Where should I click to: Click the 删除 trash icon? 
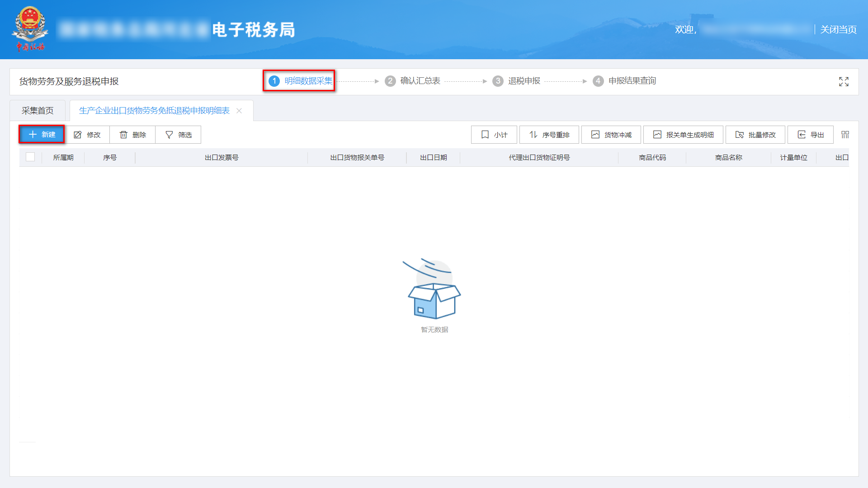click(x=123, y=134)
